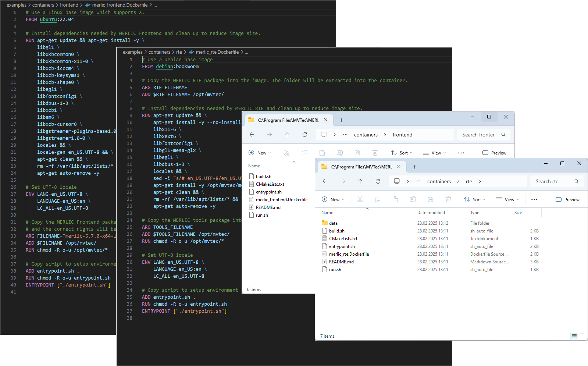Expand the New dropdown in the rte window
The image size is (588, 366).
333,199
